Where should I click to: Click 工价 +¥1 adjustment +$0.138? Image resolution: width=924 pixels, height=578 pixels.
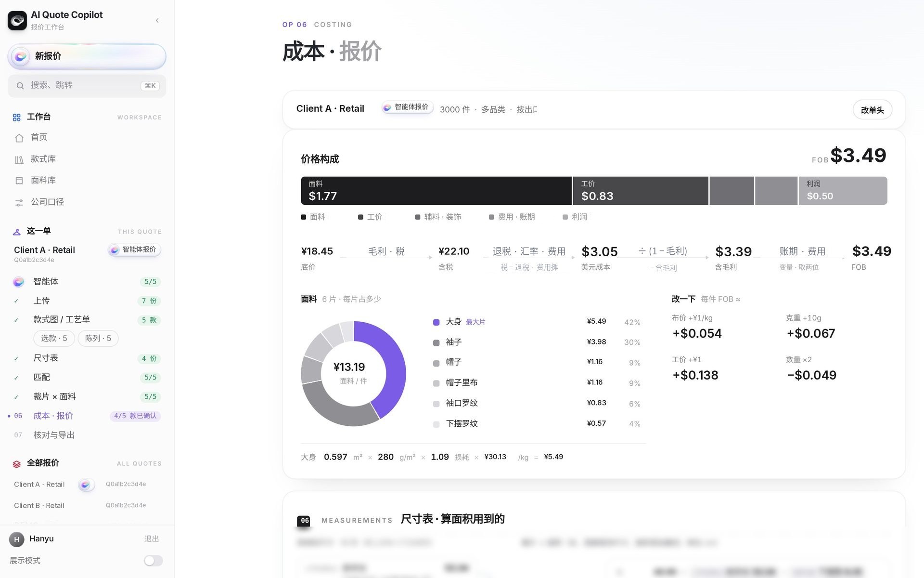tap(695, 369)
